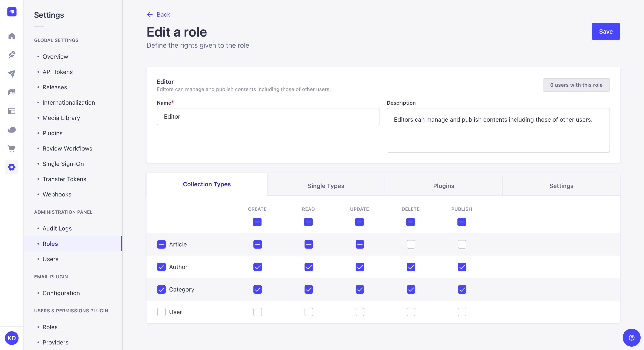This screenshot has height=350, width=644.
Task: Check the Create permission for User
Action: 257,312
